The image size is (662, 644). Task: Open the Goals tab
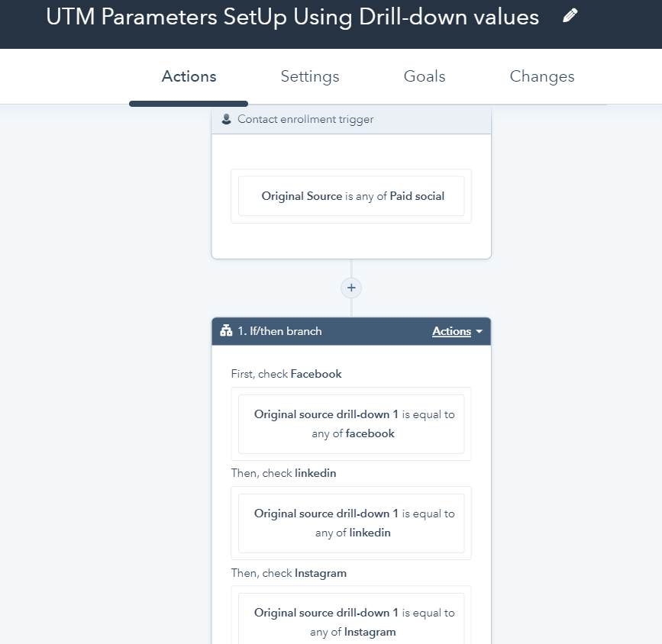424,76
